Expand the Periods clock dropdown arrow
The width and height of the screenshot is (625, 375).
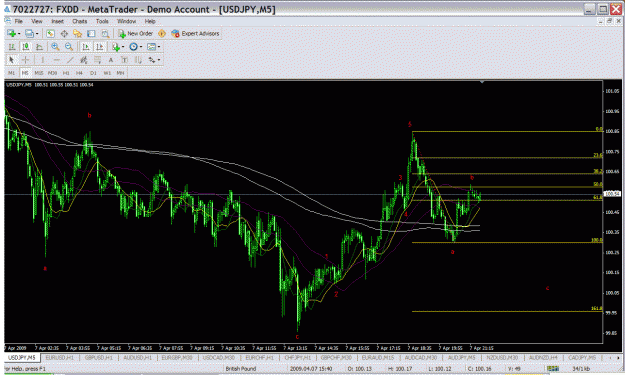point(141,47)
